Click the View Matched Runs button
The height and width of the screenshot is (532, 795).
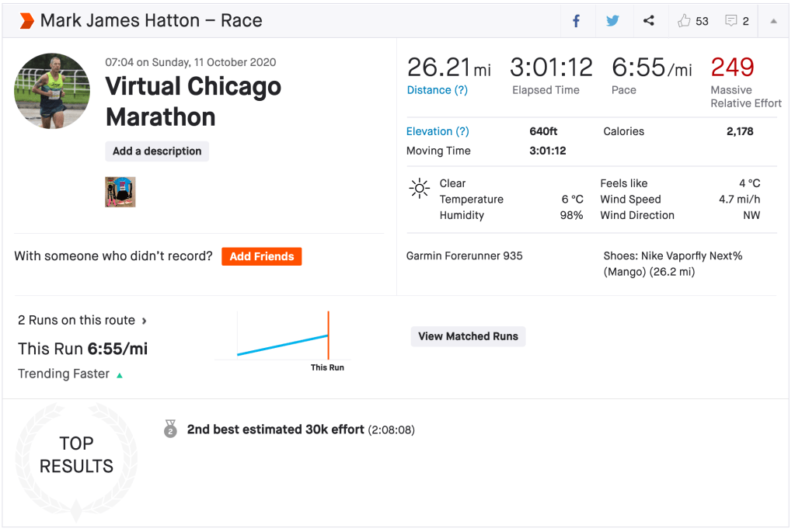coord(468,336)
